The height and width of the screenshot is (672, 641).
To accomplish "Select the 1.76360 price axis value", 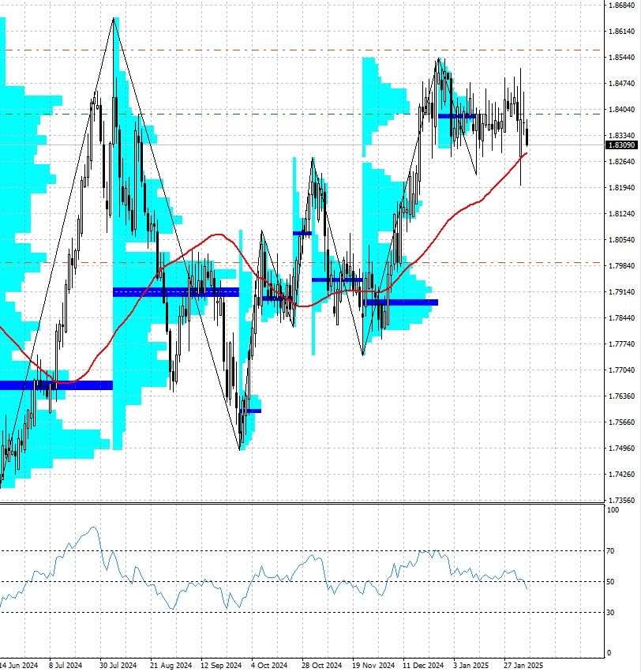I will point(621,396).
